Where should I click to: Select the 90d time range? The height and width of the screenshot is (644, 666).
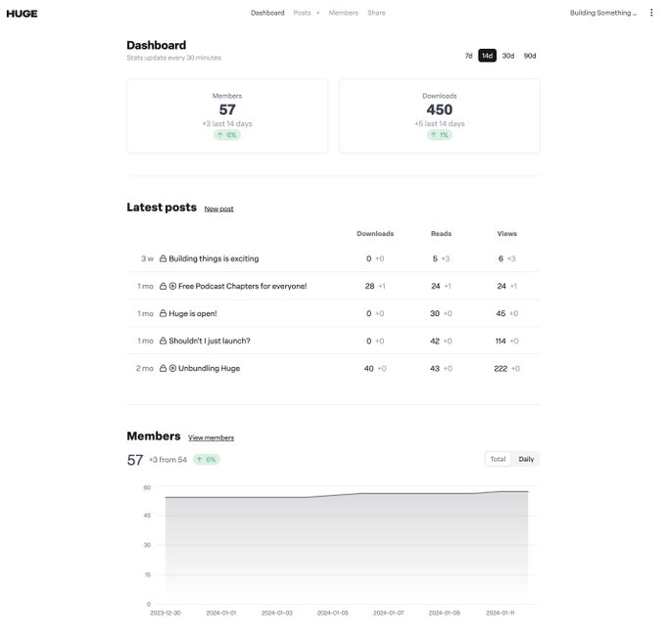pyautogui.click(x=530, y=56)
